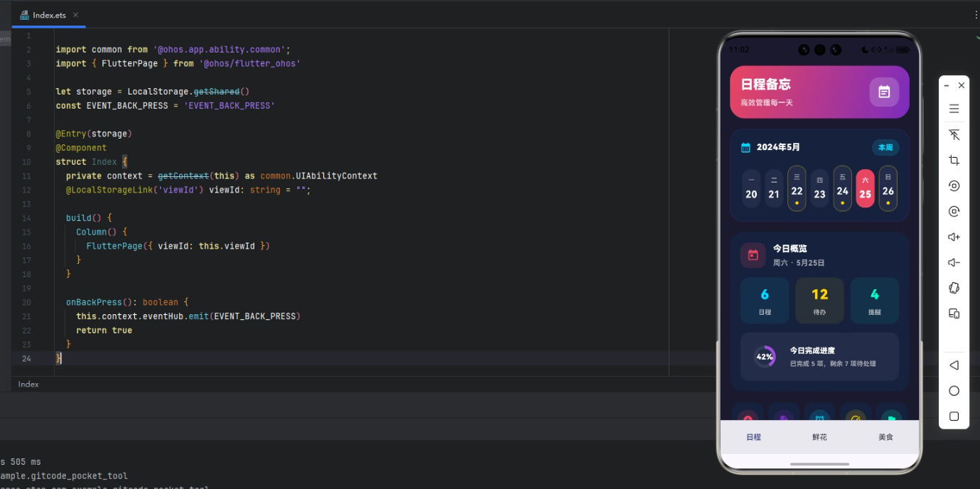
Task: Click Index breadcrumb below the editor
Action: [x=28, y=385]
